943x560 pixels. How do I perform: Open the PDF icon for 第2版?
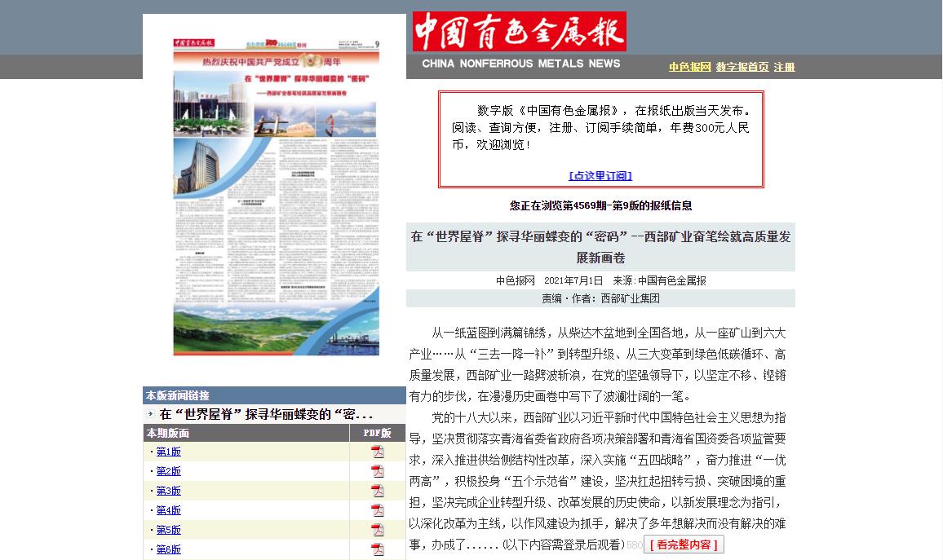click(377, 471)
